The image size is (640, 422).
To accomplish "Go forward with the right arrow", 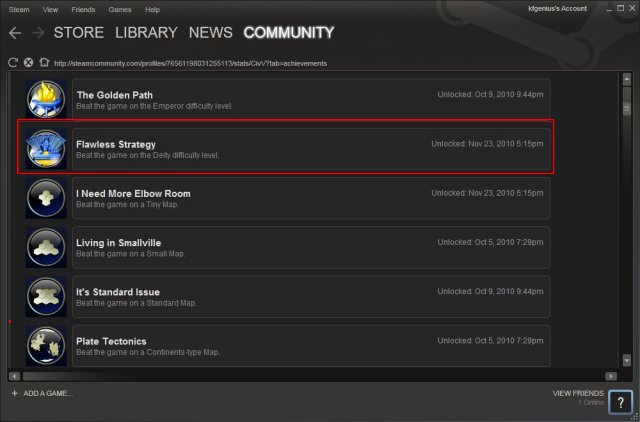I will 38,33.
